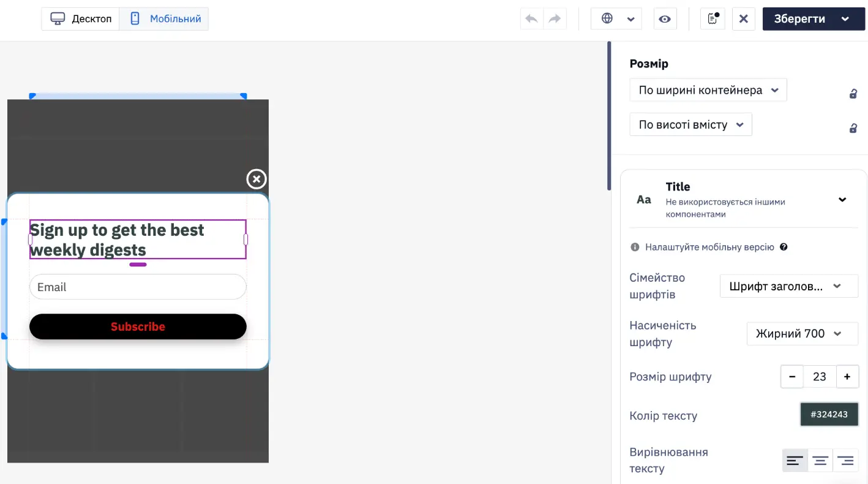
Task: Click the right panel vertical scrollbar
Action: [609, 116]
